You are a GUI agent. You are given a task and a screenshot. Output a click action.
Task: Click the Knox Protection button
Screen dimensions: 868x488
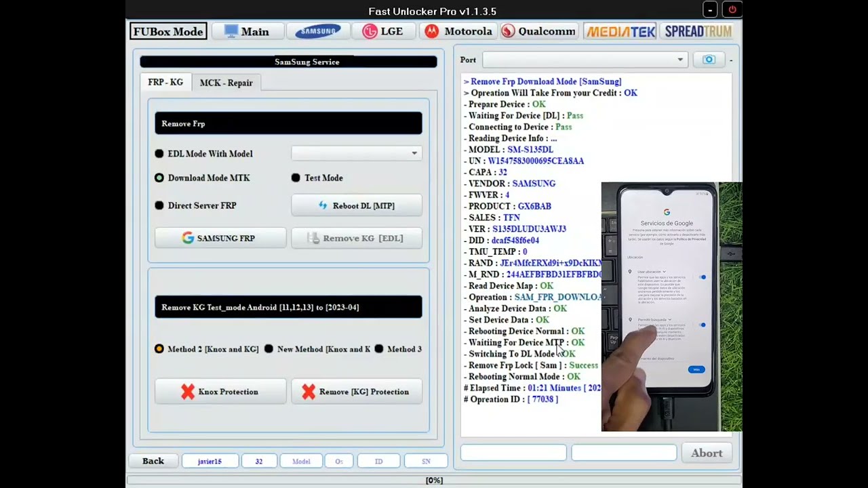(220, 392)
